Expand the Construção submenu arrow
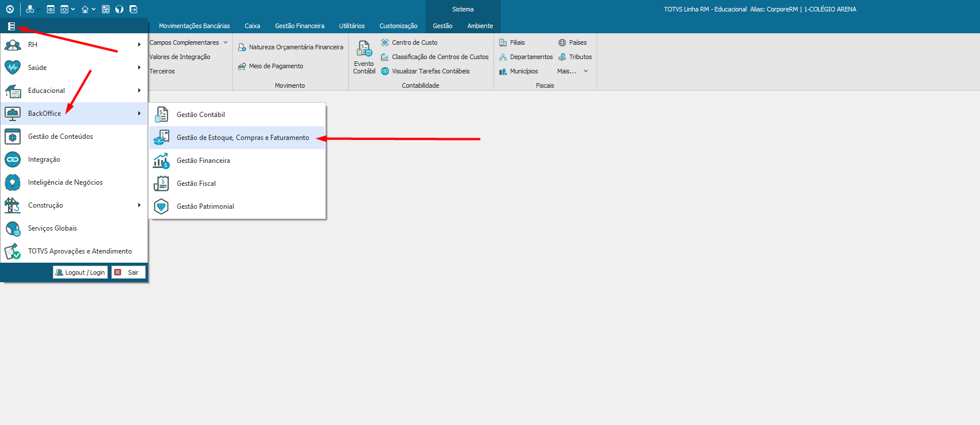The height and width of the screenshot is (425, 980). [139, 205]
